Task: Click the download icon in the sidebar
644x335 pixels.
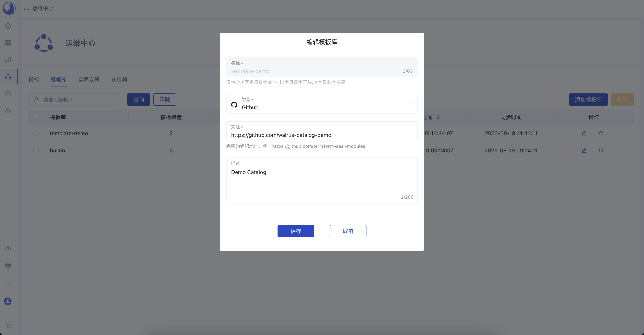Action: [8, 282]
